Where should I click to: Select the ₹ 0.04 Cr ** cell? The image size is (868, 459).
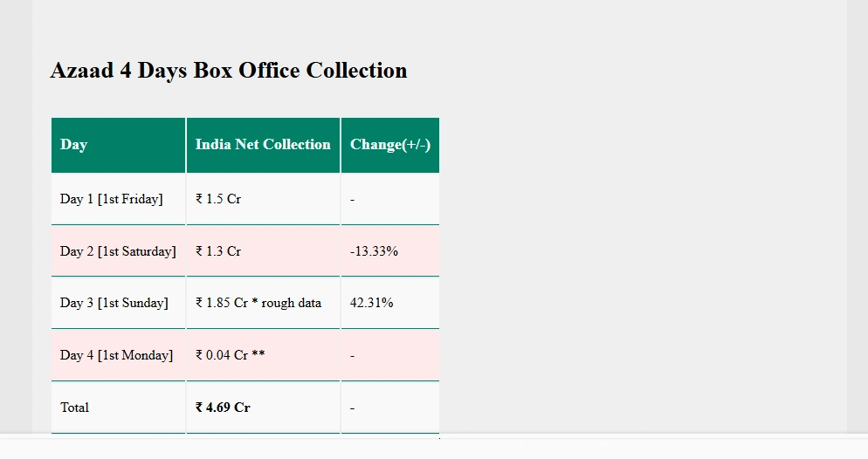click(263, 355)
